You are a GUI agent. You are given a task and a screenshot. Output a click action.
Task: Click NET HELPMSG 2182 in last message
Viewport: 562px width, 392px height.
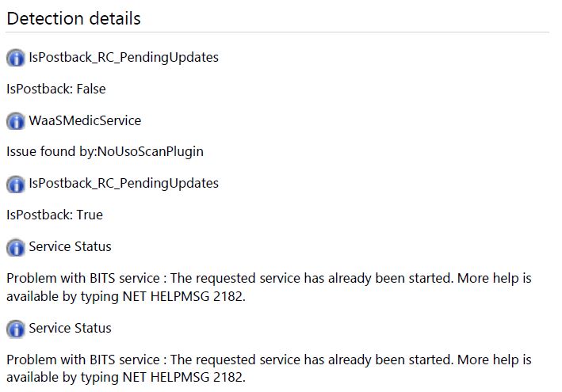(183, 377)
